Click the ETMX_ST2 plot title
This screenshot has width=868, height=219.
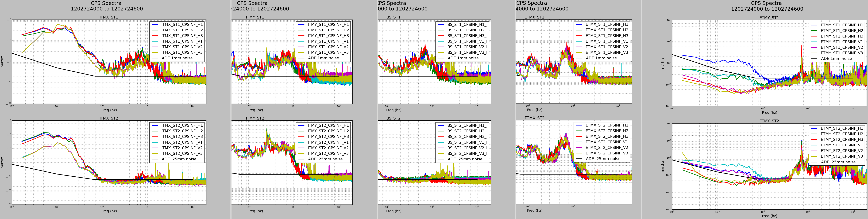[534, 118]
